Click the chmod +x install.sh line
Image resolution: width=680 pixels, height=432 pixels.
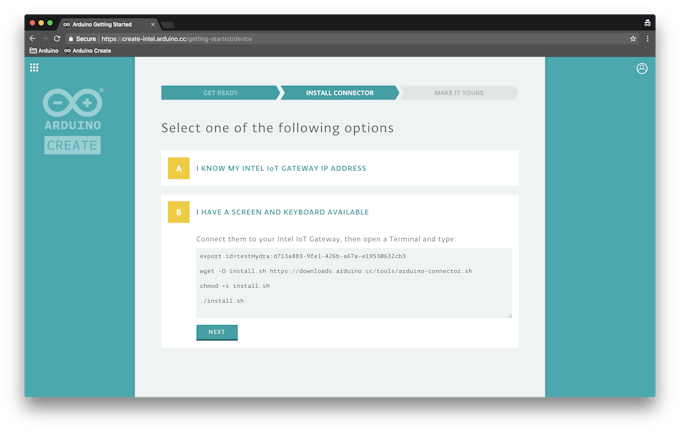coord(235,286)
